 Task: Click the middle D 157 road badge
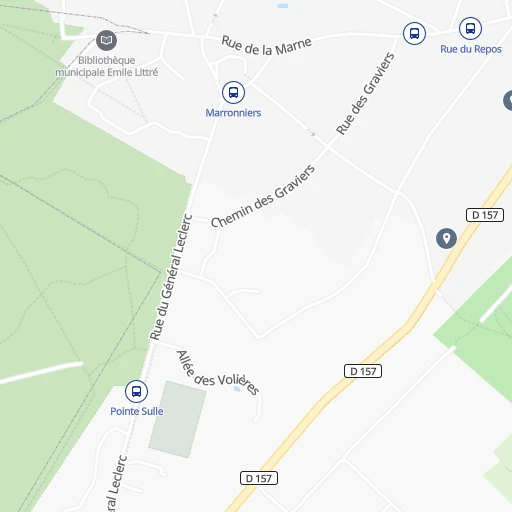point(363,371)
